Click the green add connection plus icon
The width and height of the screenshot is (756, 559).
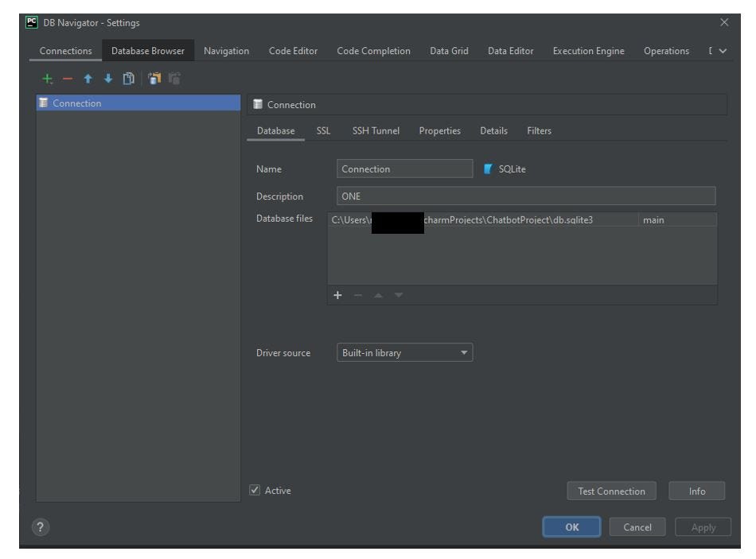[45, 80]
